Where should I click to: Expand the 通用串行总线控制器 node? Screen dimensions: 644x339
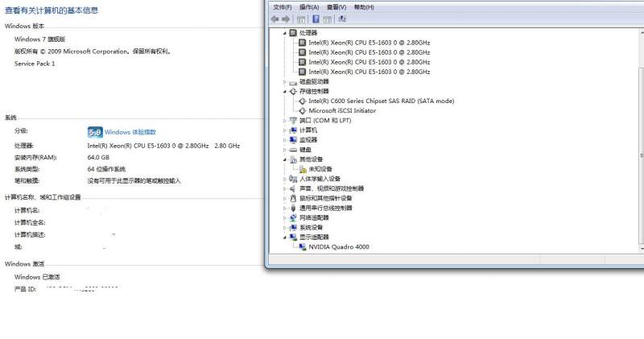285,209
